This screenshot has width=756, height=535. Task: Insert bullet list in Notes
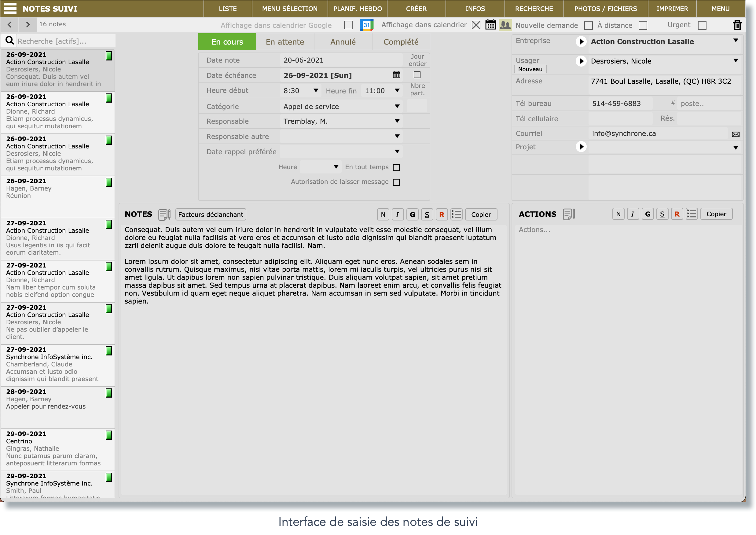[456, 214]
